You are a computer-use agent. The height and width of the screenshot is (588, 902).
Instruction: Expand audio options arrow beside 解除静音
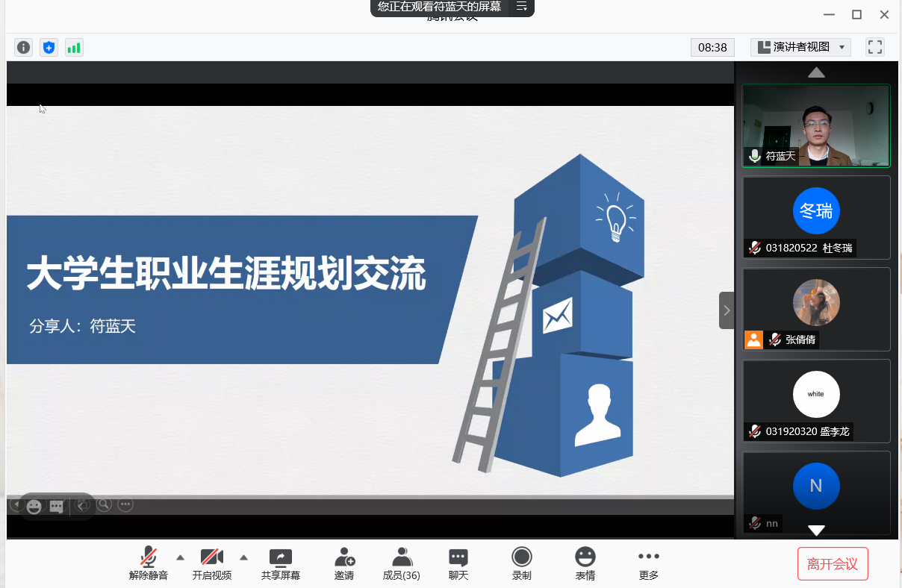tap(180, 557)
